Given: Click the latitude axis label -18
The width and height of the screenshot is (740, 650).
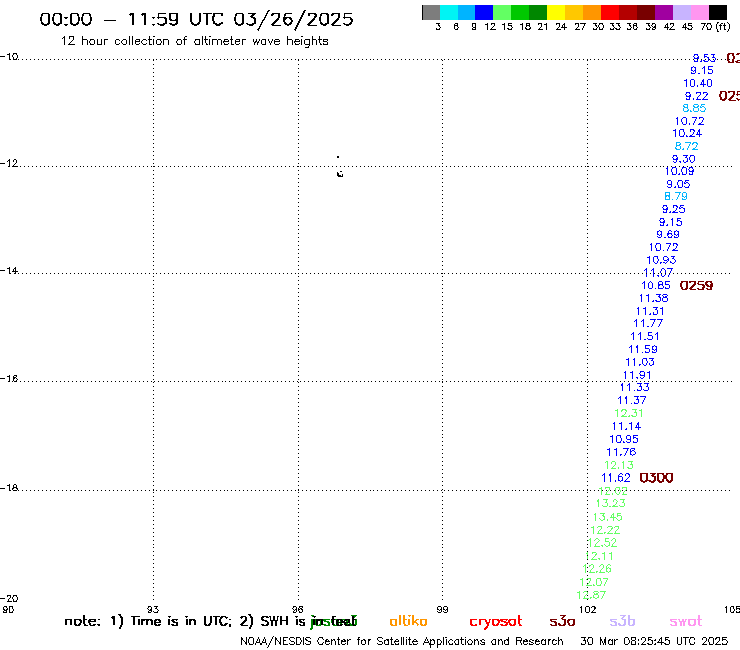Looking at the screenshot, I should (x=9, y=488).
